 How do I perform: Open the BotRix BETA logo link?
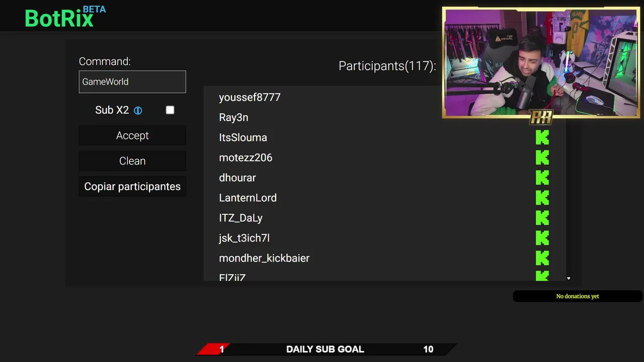65,17
